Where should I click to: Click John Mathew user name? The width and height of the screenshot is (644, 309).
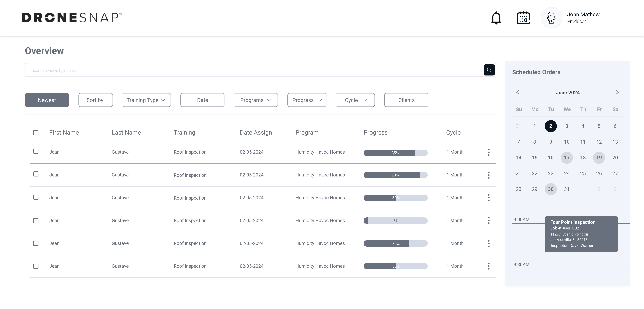[583, 15]
